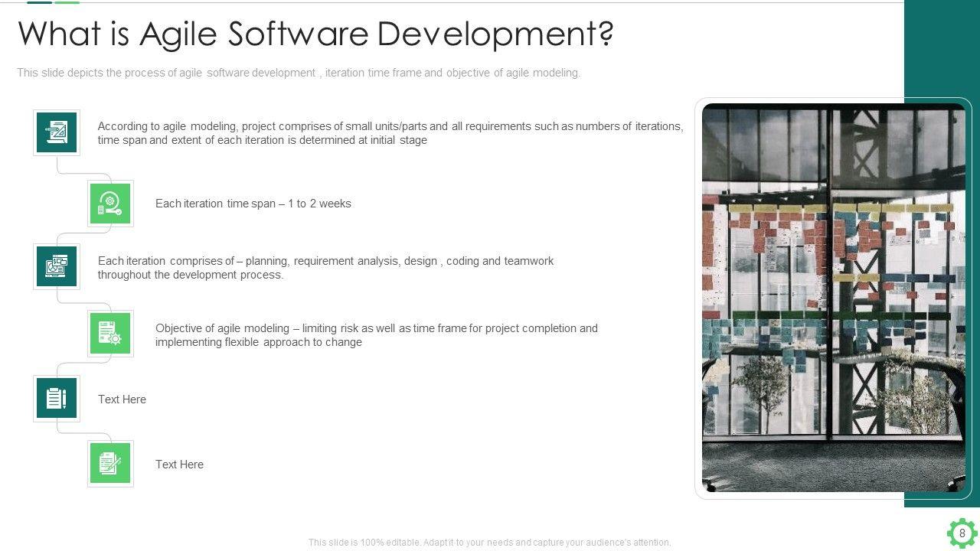
Task: Click the dark teal blueprint icon beside agile modeling text
Action: coord(57,133)
